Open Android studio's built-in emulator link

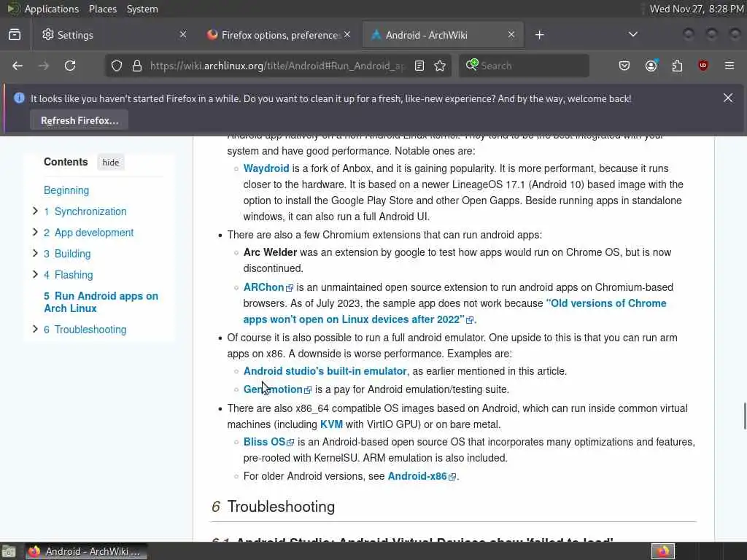click(x=325, y=371)
